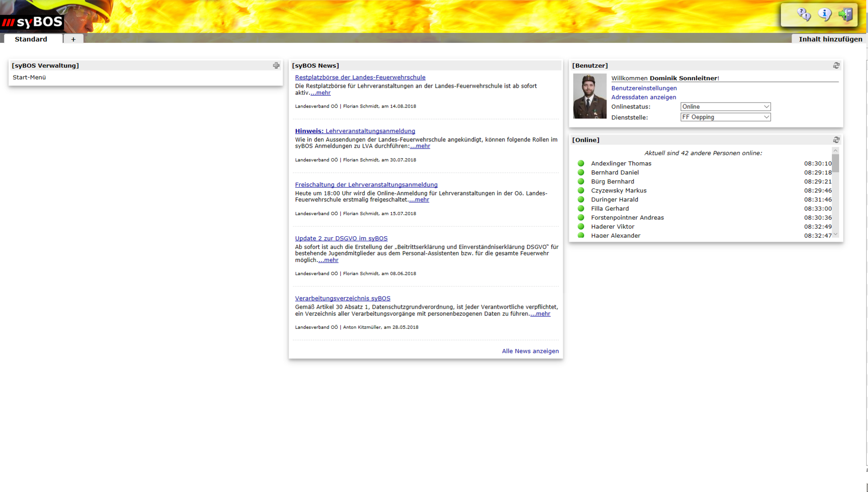Click mehr link in DSGVO update article
Viewport: 868px width, 492px height.
click(x=328, y=260)
